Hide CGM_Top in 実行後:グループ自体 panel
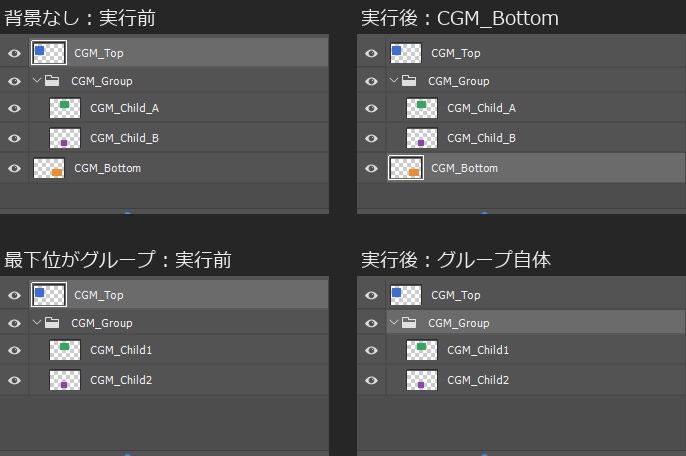Screen dimensions: 686x456 371,295
